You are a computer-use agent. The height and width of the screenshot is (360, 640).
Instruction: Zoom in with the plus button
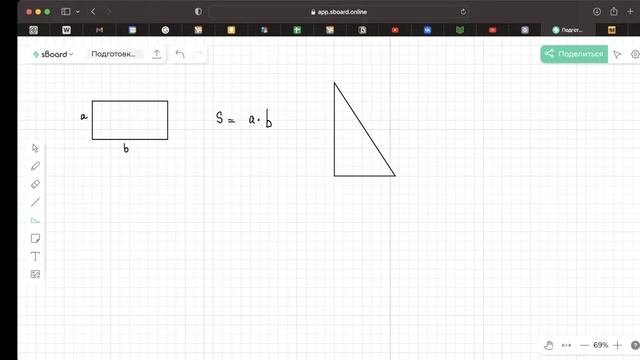point(618,345)
